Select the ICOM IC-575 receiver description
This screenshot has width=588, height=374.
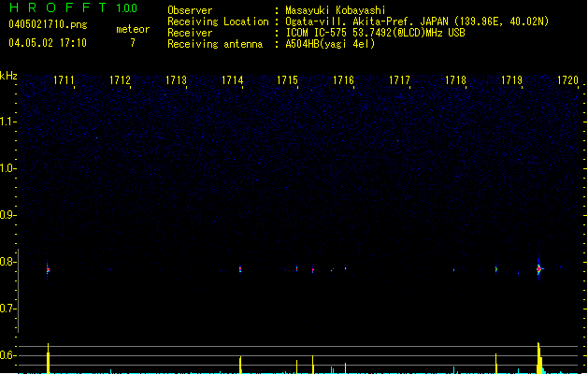375,33
